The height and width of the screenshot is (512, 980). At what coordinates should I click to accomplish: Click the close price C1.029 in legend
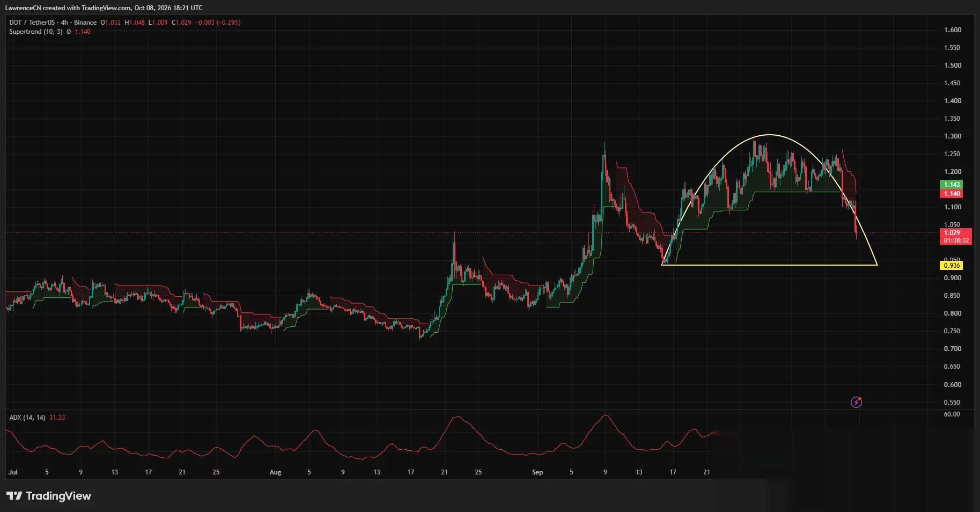[181, 23]
